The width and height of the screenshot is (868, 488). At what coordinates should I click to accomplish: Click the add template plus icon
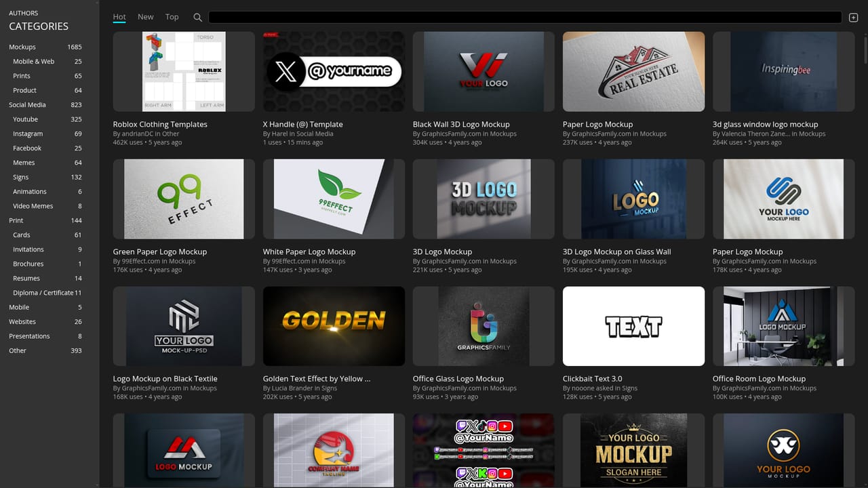click(x=854, y=18)
